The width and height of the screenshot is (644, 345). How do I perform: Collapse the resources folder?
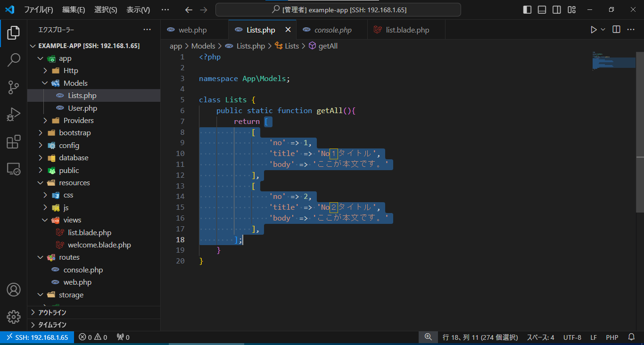[x=94, y=182]
